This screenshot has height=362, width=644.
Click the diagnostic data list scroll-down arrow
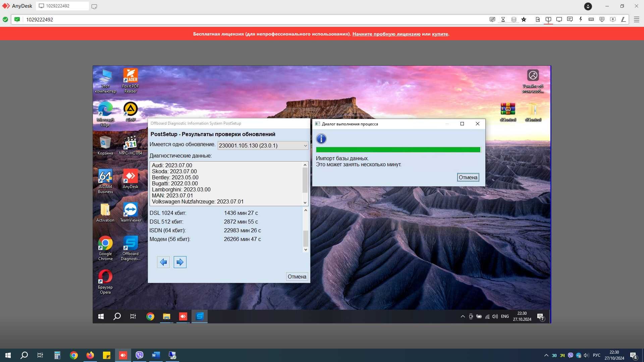(305, 202)
